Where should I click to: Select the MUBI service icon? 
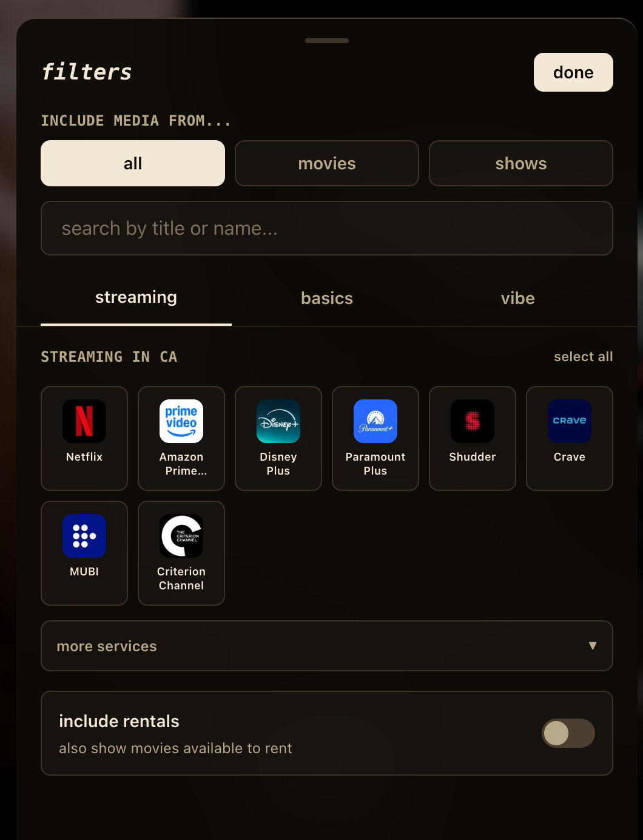(84, 536)
